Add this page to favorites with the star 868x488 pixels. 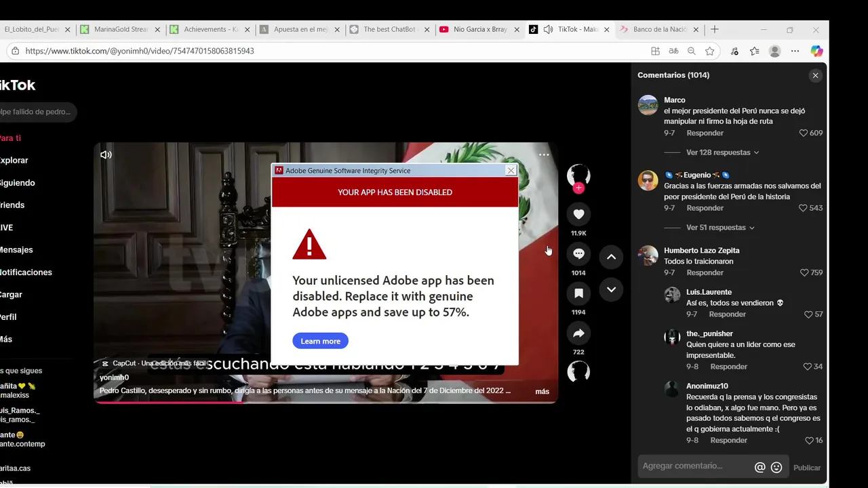pyautogui.click(x=709, y=51)
